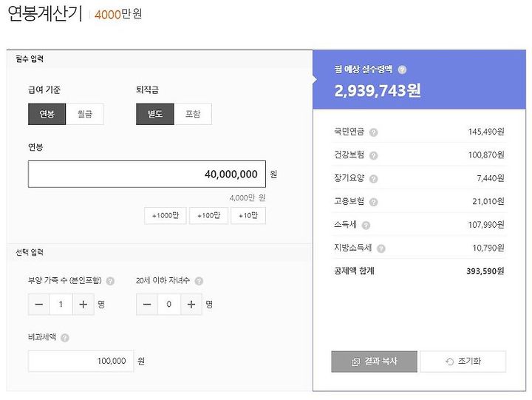Select 포함 severance pay option
The width and height of the screenshot is (532, 400).
(x=193, y=114)
